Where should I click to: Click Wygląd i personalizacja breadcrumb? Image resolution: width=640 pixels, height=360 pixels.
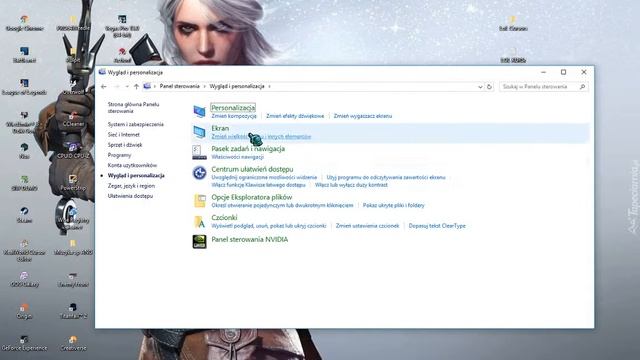(x=237, y=86)
